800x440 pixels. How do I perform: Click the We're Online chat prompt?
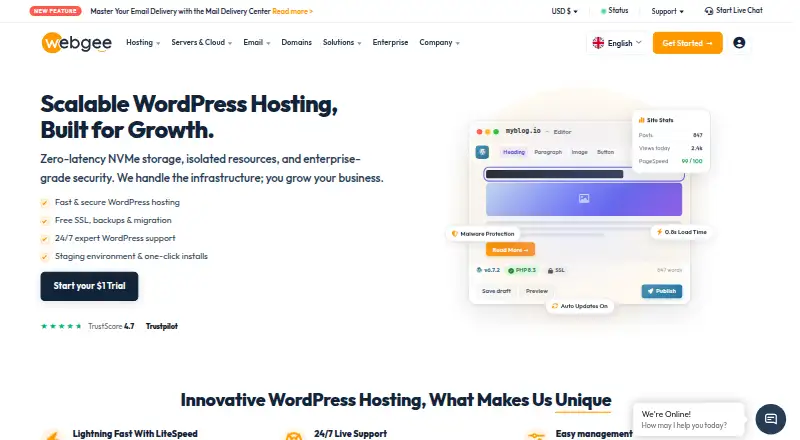(688, 419)
